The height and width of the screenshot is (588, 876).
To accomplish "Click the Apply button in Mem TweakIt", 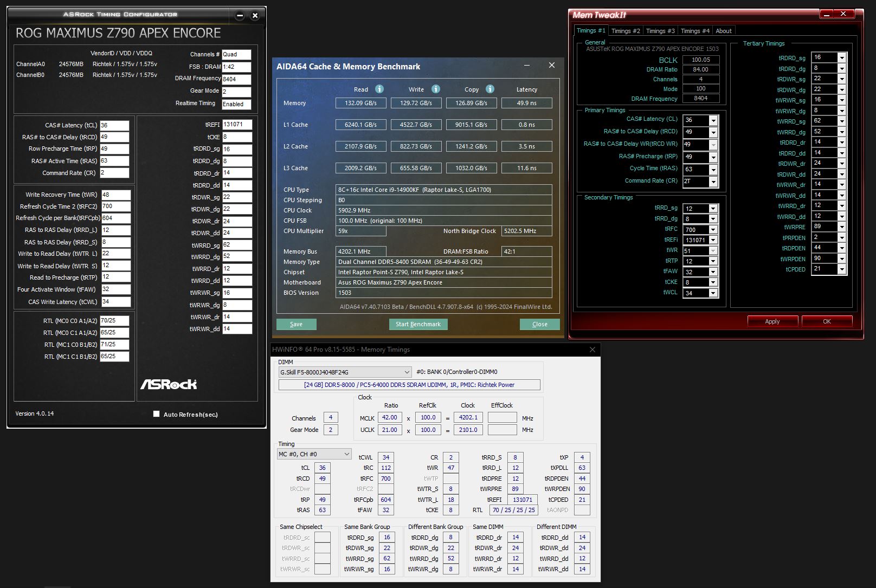I will pyautogui.click(x=772, y=321).
